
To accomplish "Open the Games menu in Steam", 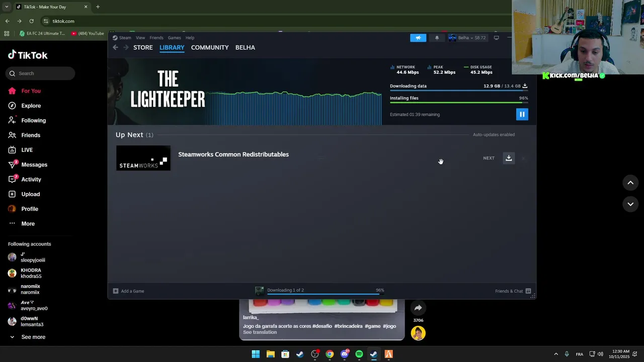I will click(x=174, y=38).
